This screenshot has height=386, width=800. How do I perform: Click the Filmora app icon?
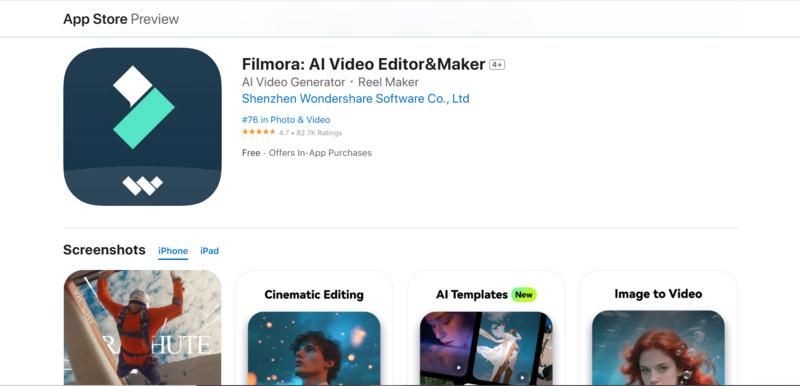point(142,126)
